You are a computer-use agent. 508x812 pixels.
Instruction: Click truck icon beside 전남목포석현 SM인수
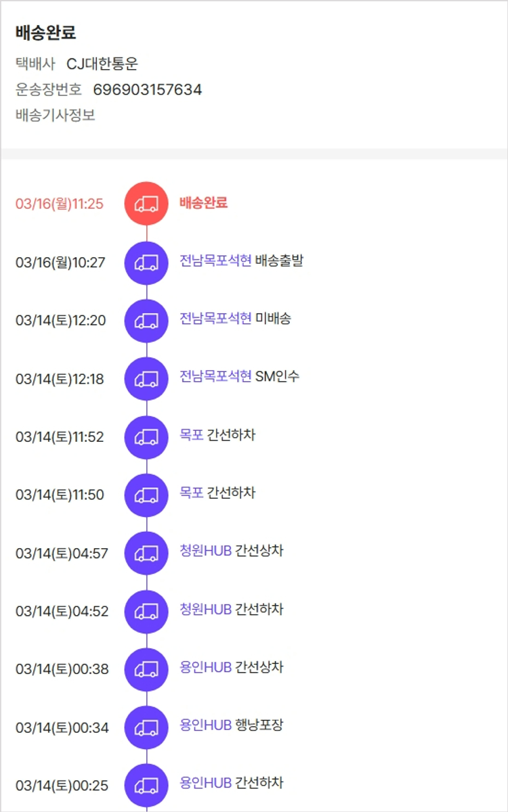pos(146,378)
